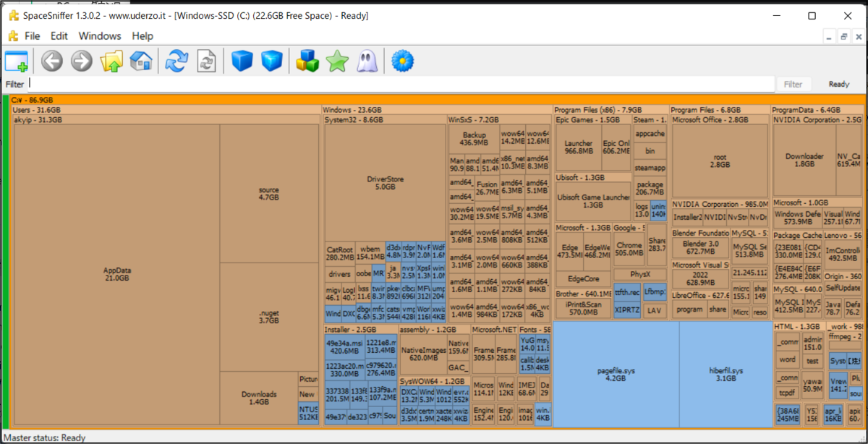Viewport: 868px width, 444px height.
Task: Click the blue flower donate icon
Action: point(402,61)
